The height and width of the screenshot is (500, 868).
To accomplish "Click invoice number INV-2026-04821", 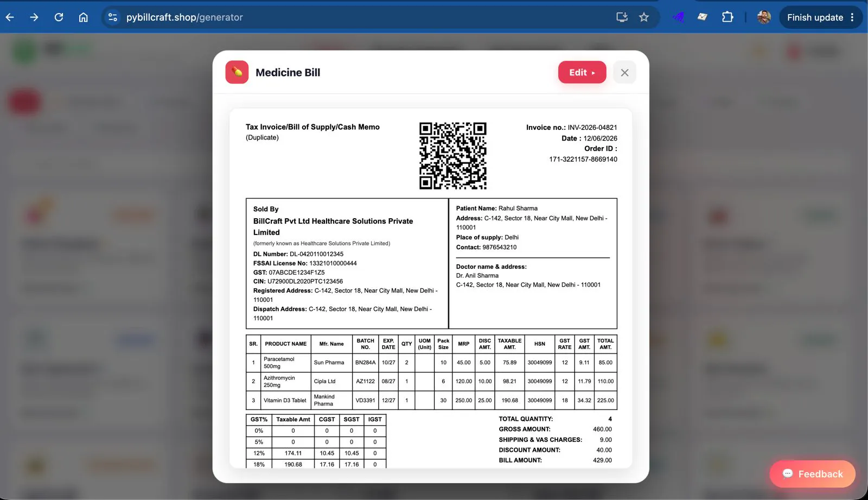I will (592, 128).
